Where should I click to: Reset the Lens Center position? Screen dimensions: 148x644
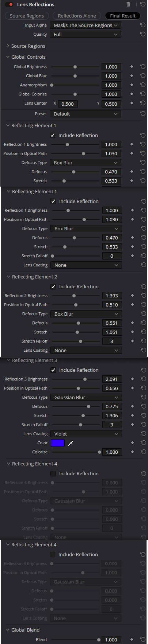143,103
